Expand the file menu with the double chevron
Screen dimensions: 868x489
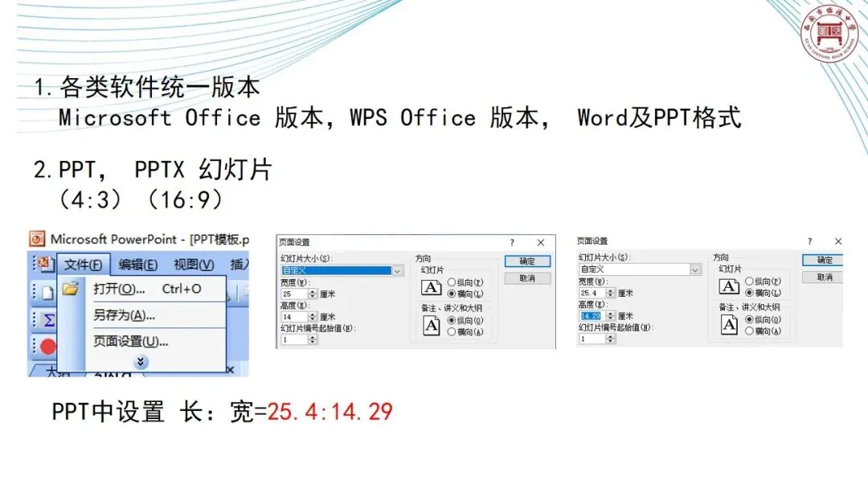tap(141, 362)
